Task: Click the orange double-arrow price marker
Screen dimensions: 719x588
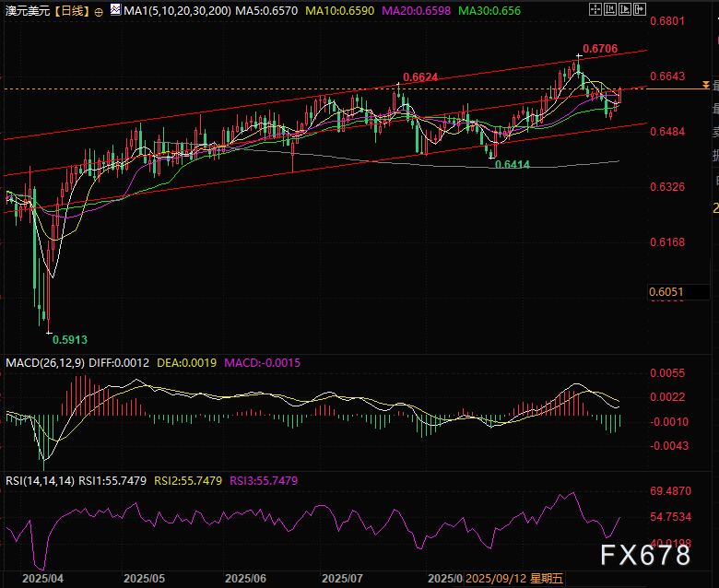Action: [705, 85]
